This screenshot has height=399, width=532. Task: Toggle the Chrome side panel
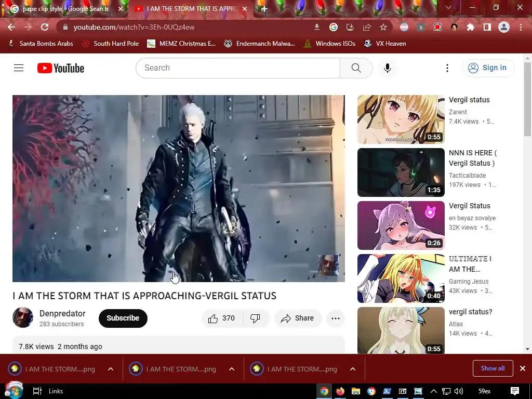(487, 27)
